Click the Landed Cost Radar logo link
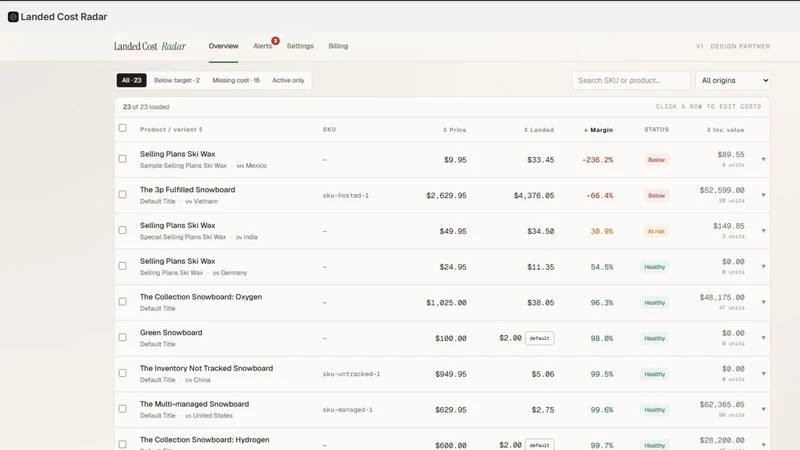 coord(150,46)
